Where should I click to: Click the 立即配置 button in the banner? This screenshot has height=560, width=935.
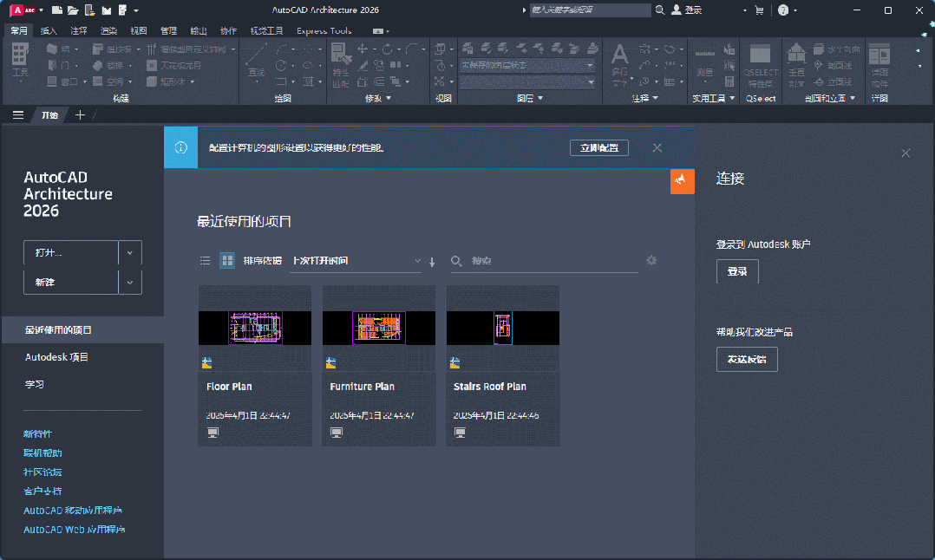[598, 147]
